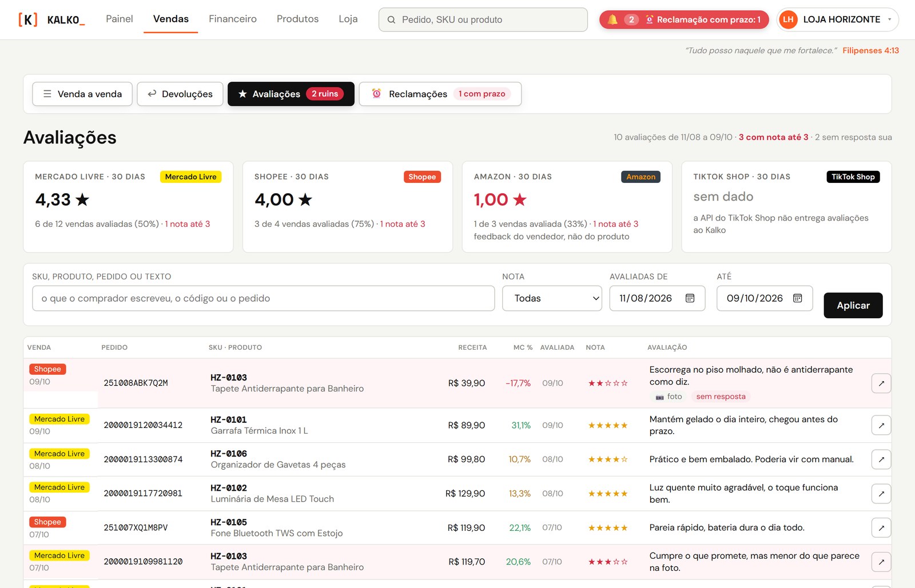Image resolution: width=915 pixels, height=588 pixels.
Task: Click the search magnifier icon
Action: click(392, 20)
